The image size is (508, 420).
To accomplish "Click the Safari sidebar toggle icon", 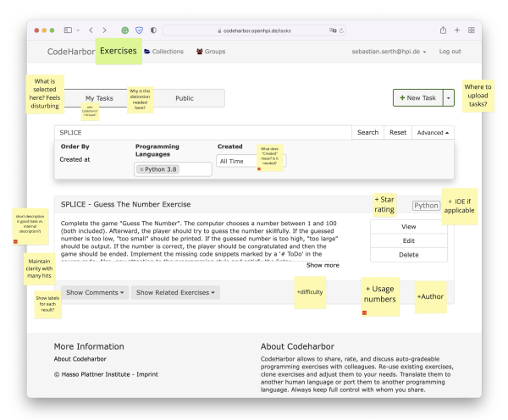I will [68, 30].
